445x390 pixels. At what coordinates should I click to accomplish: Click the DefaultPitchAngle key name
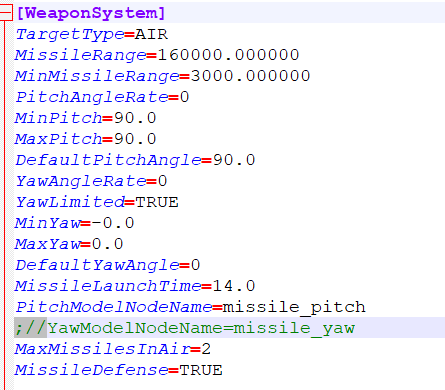[x=108, y=160]
